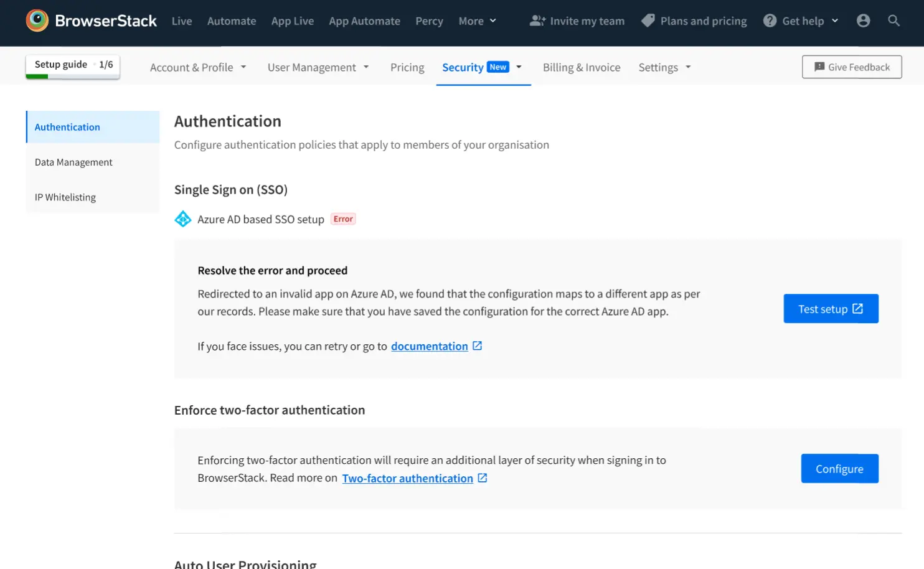924x569 pixels.
Task: Click the Get help question mark icon
Action: coord(770,21)
